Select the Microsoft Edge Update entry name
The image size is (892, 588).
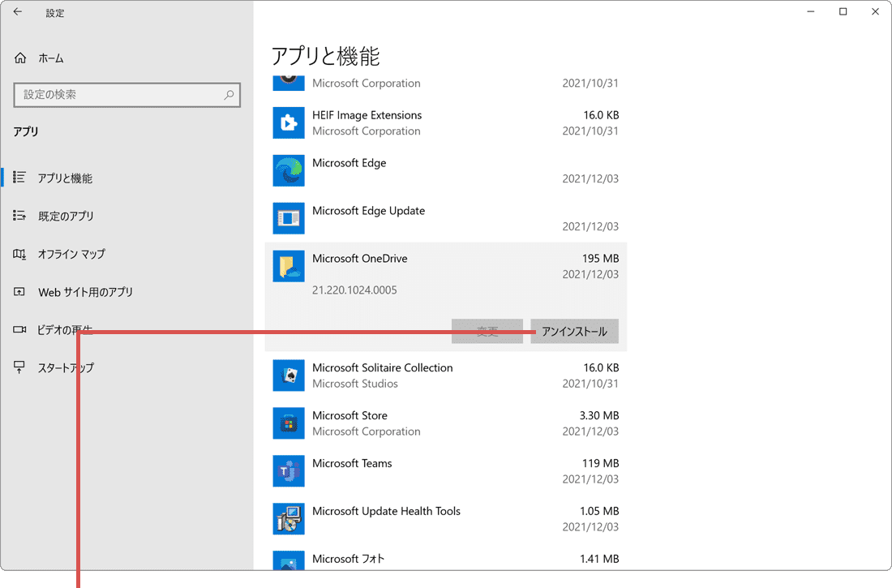pyautogui.click(x=369, y=211)
